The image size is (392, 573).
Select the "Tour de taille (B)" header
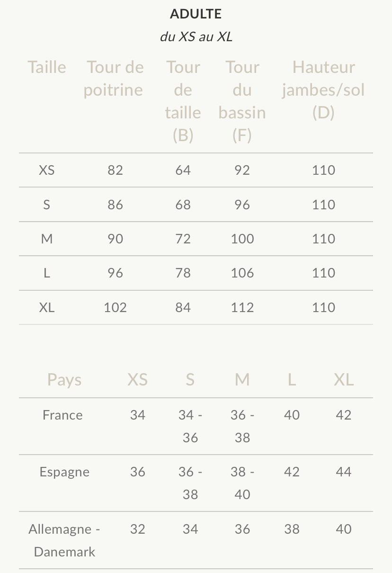[183, 101]
